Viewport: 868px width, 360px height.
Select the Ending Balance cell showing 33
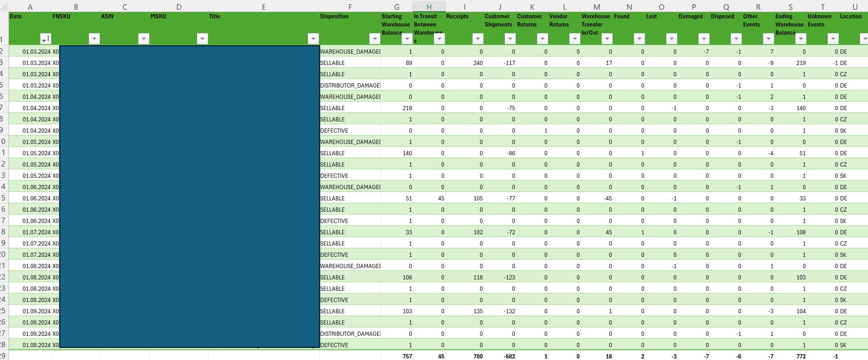tap(791, 198)
